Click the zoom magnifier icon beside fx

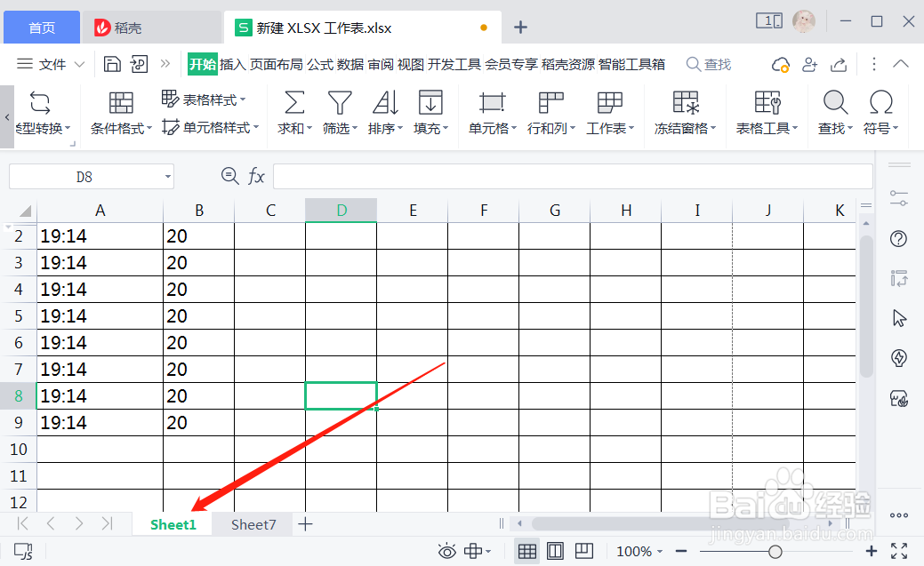click(x=229, y=176)
